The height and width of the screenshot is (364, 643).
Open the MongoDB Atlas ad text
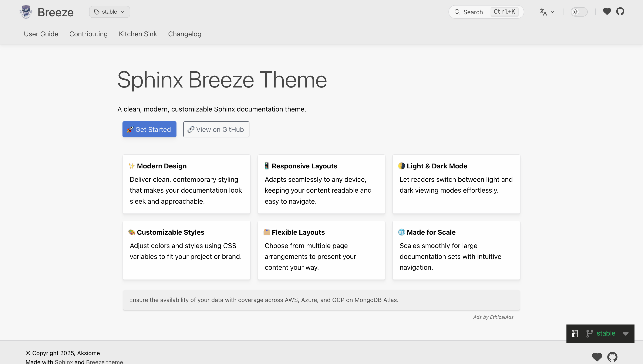[x=264, y=300]
